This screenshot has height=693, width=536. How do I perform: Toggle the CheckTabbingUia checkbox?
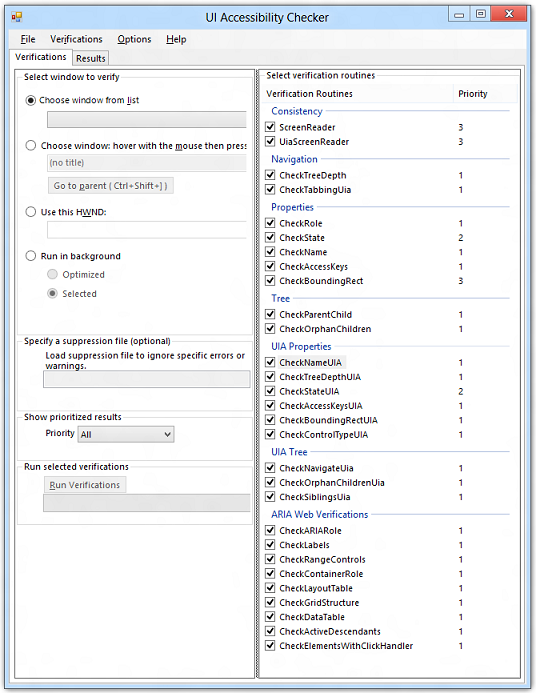[270, 190]
